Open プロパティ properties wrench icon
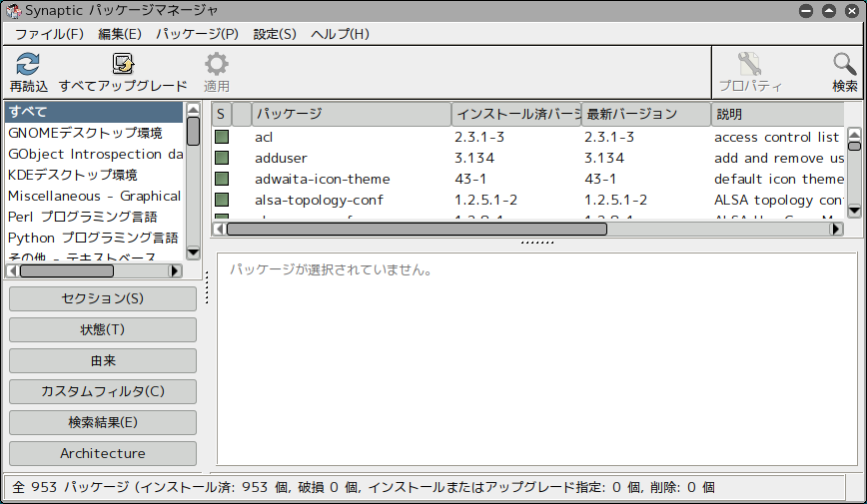 tap(749, 64)
